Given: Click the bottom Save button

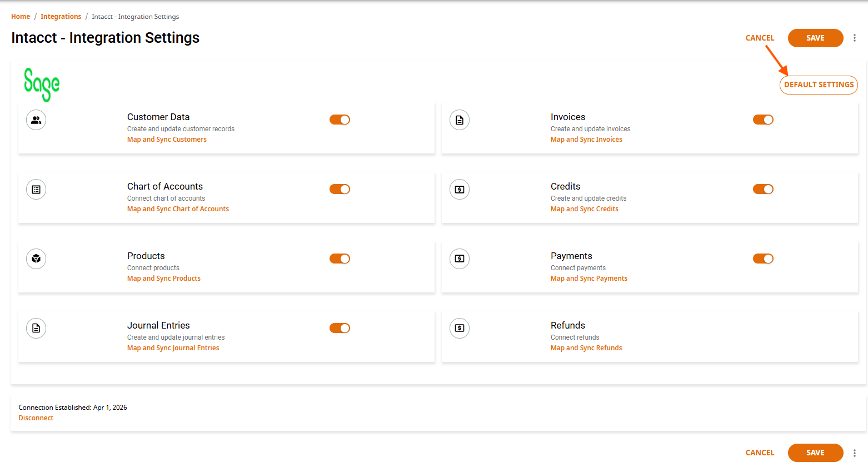Looking at the screenshot, I should (815, 453).
